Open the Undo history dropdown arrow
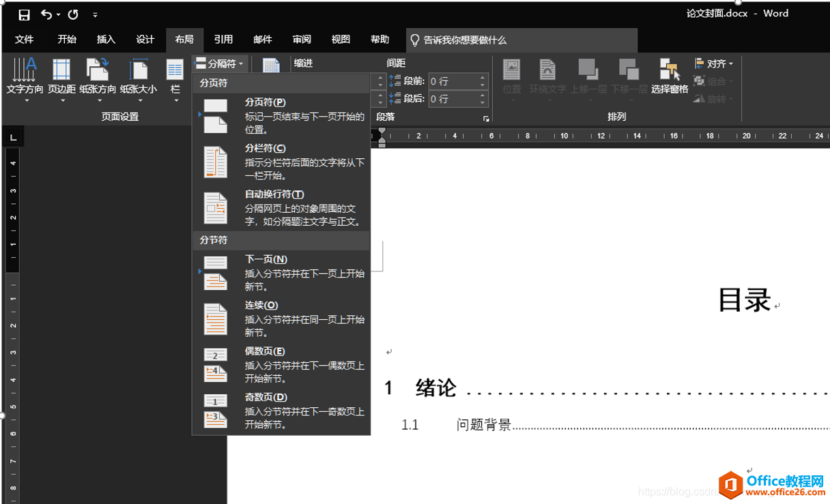The height and width of the screenshot is (504, 830). tap(58, 14)
